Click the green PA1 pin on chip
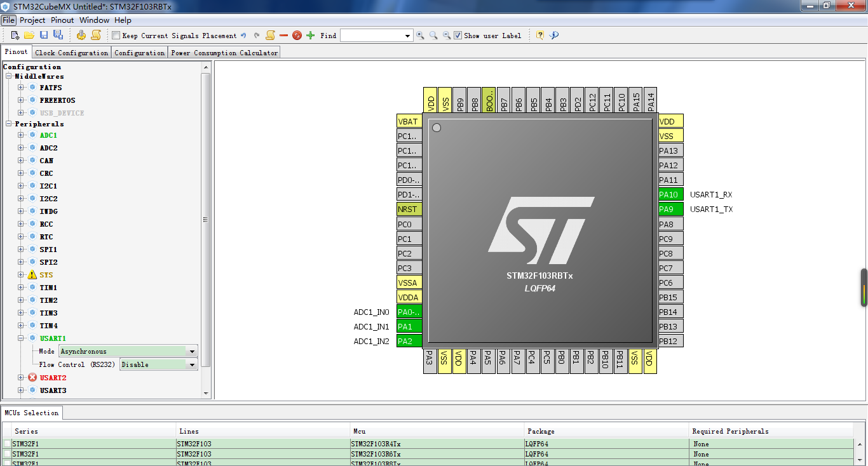Screen dimensions: 868x466 tap(409, 326)
